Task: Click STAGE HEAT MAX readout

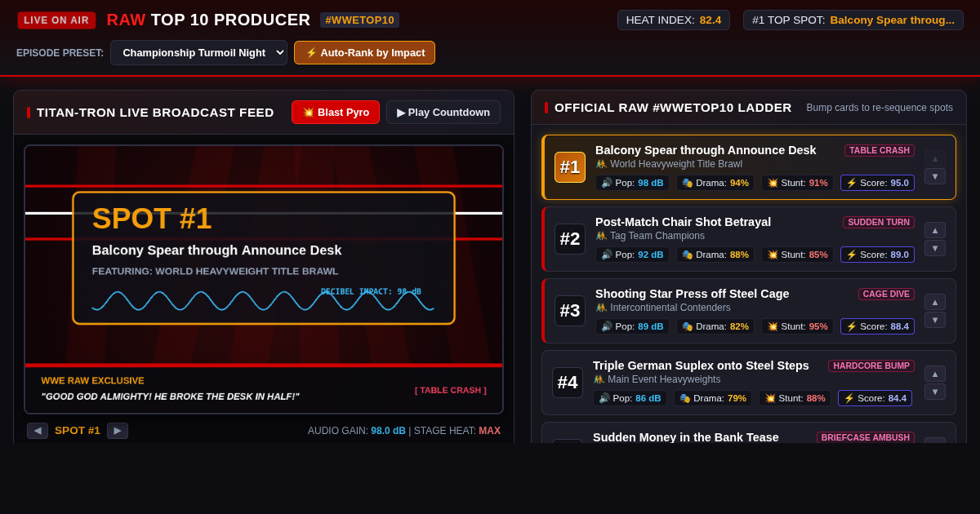Action: tap(457, 431)
